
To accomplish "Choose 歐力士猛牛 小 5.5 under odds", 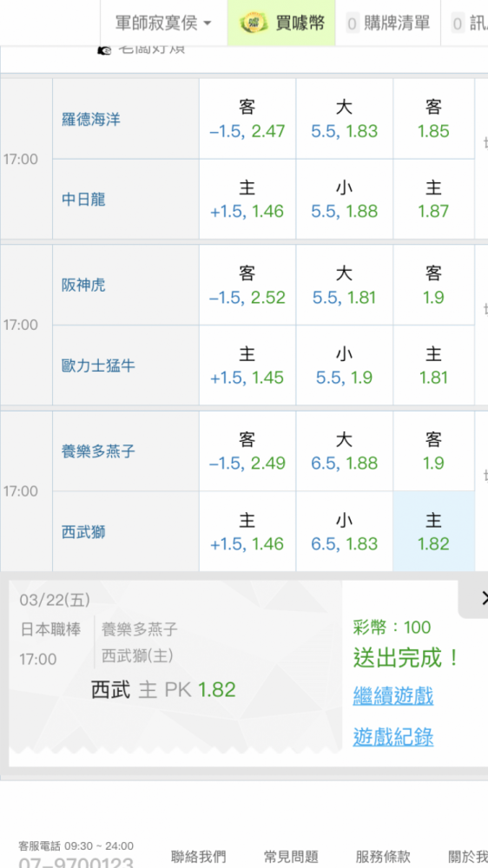I will click(x=344, y=365).
